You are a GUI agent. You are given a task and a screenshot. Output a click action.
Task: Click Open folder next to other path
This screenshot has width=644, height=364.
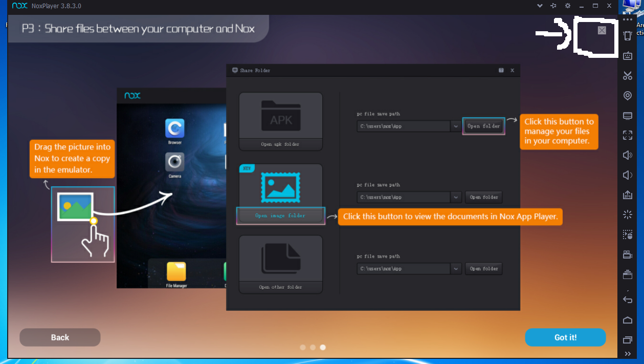(484, 268)
